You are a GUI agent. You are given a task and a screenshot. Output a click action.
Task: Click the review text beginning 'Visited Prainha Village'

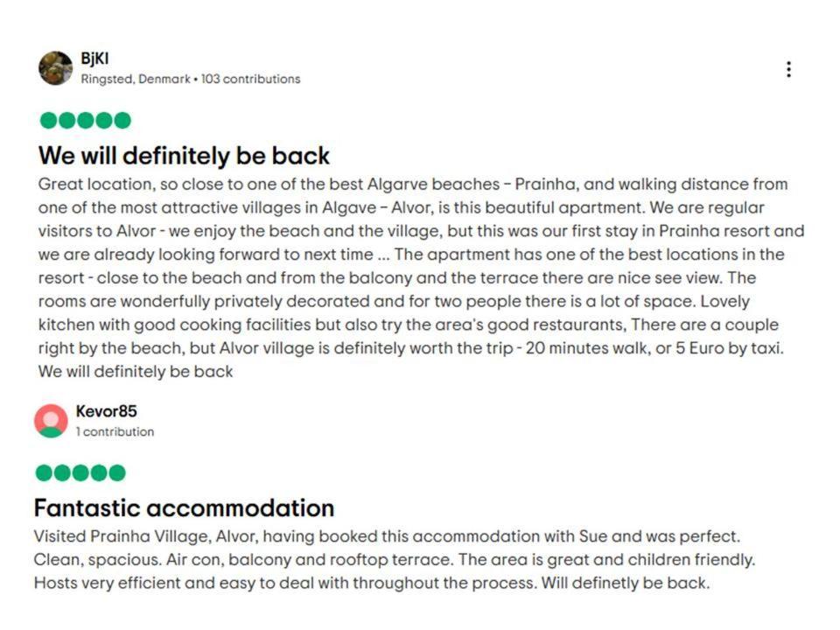[395, 559]
